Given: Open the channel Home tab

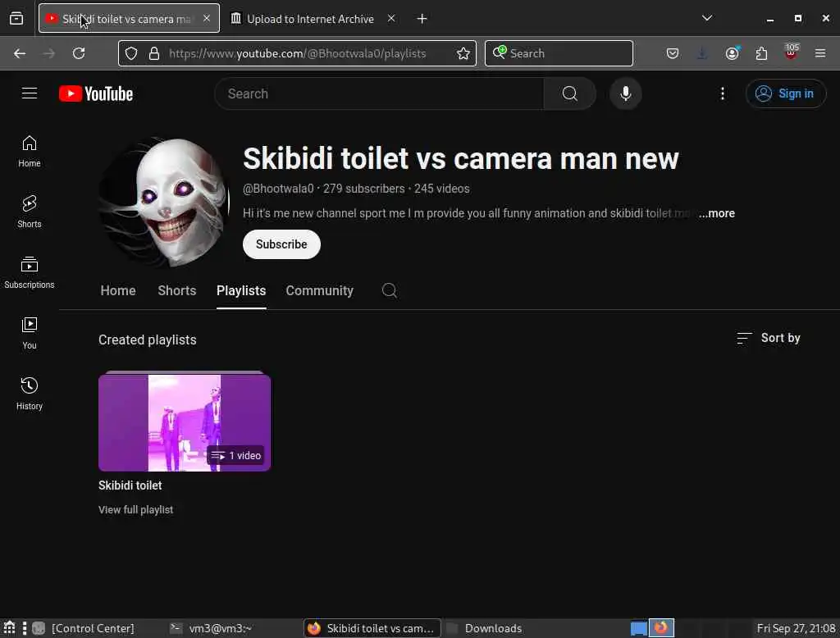Looking at the screenshot, I should pyautogui.click(x=118, y=290).
